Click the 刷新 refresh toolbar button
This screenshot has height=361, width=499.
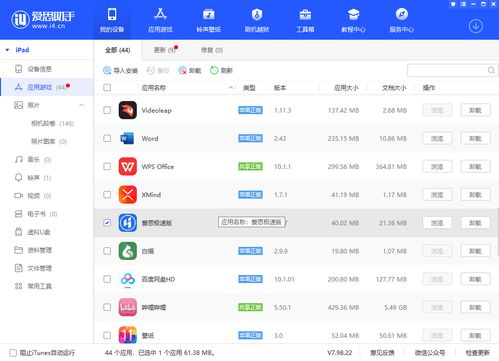pyautogui.click(x=221, y=70)
